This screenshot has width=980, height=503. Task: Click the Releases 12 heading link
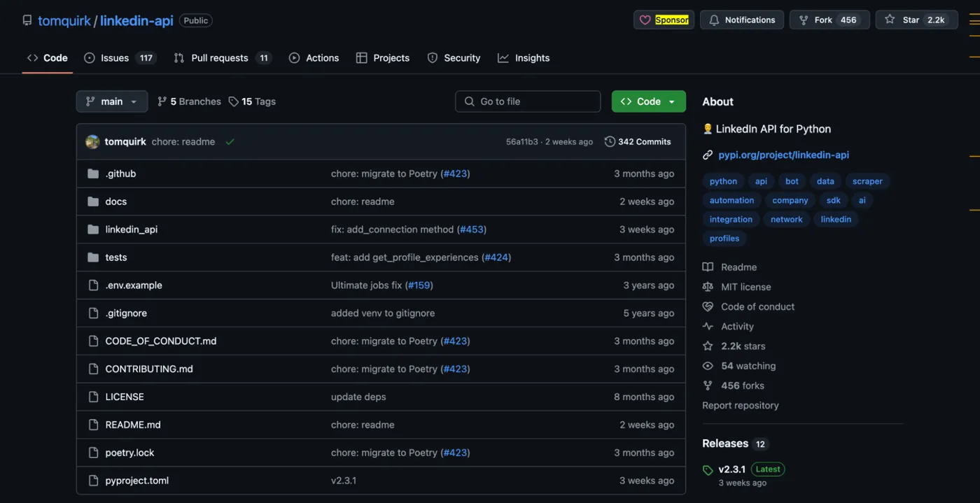(x=735, y=444)
